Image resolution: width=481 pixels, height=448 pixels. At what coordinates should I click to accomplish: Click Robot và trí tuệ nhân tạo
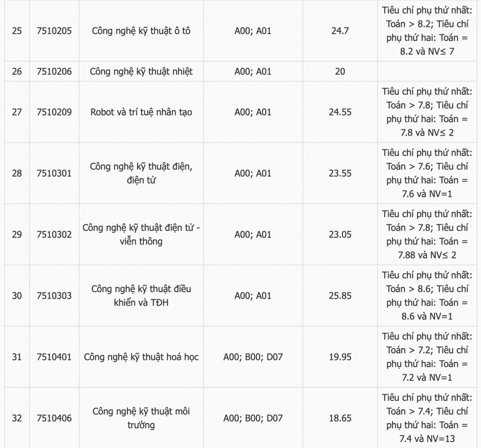click(141, 112)
